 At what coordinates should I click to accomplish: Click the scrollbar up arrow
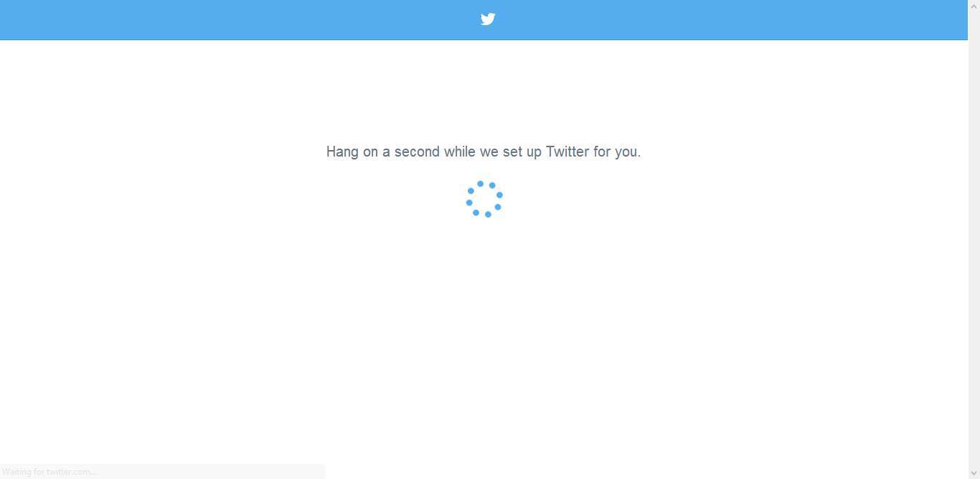tap(974, 6)
